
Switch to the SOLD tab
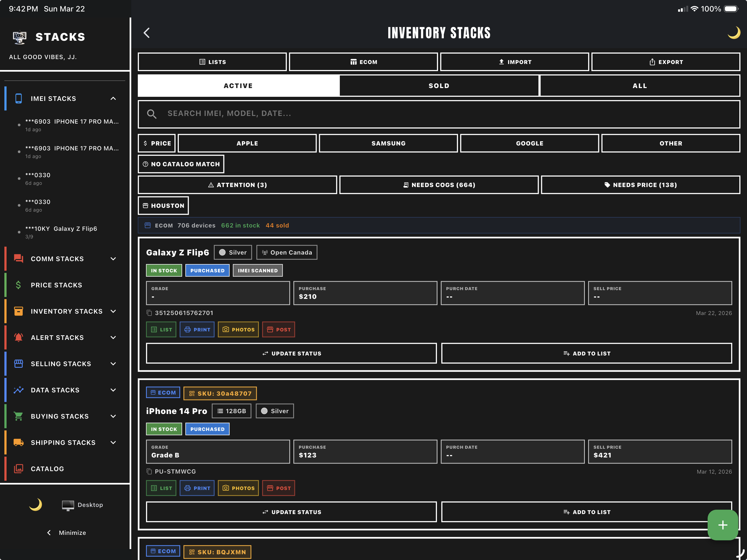(x=439, y=86)
